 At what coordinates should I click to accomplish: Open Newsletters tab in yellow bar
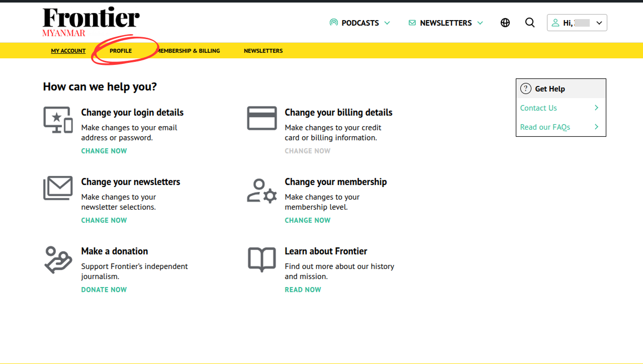(263, 51)
